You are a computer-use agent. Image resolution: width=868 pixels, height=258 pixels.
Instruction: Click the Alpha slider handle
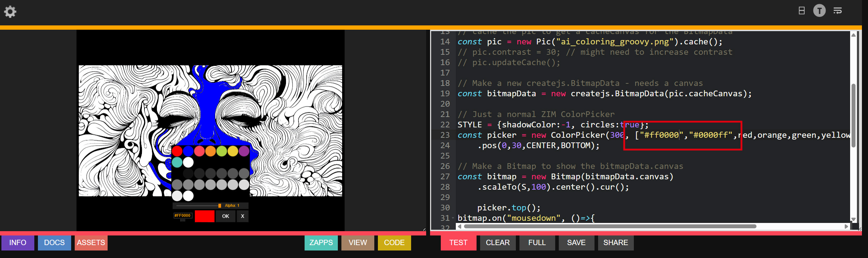(220, 206)
